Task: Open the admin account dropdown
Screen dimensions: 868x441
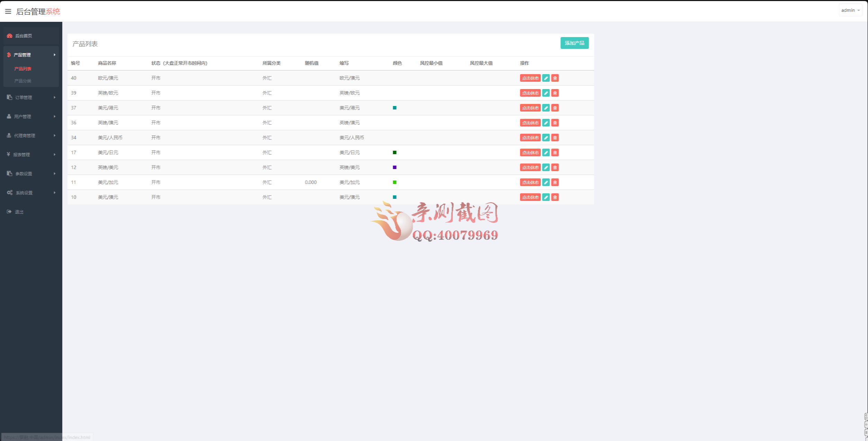Action: click(x=850, y=10)
